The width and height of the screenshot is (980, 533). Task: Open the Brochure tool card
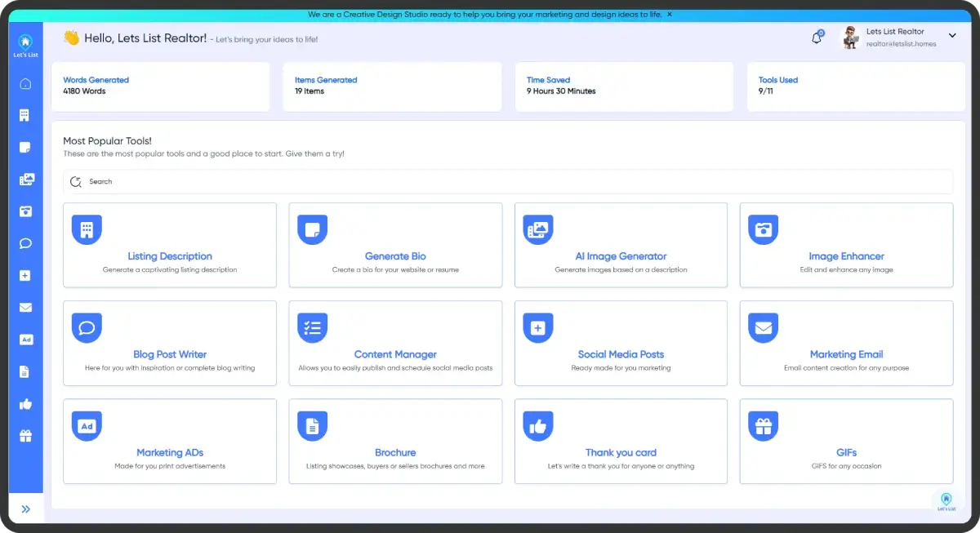coord(395,441)
